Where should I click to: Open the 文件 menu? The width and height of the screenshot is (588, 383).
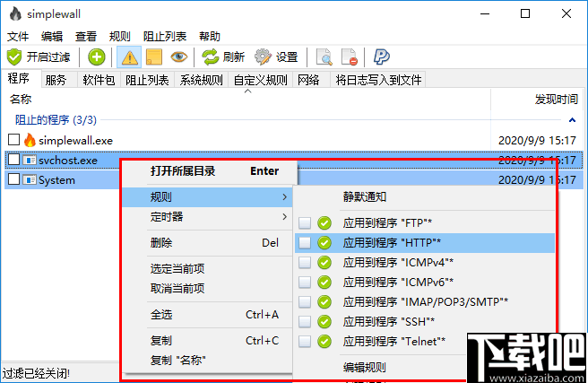tap(18, 37)
